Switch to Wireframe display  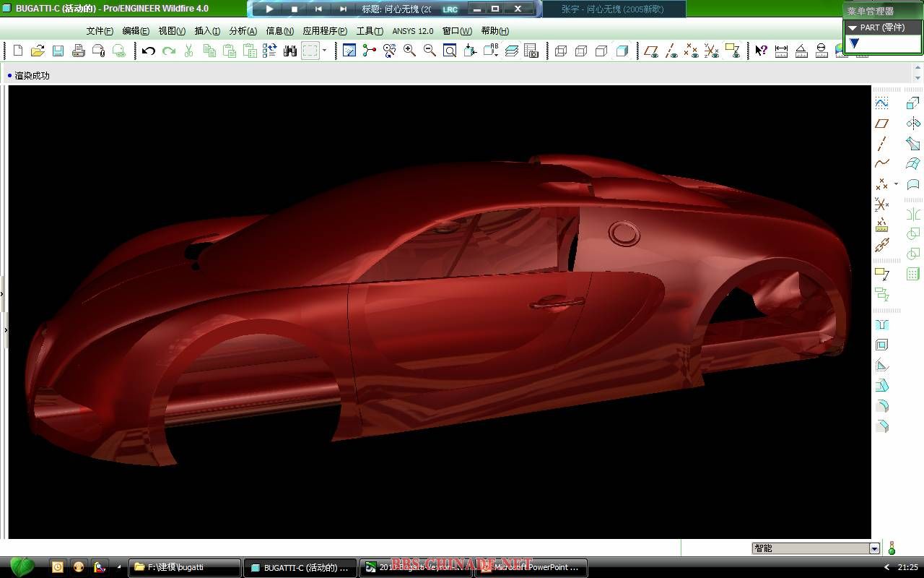coord(561,51)
